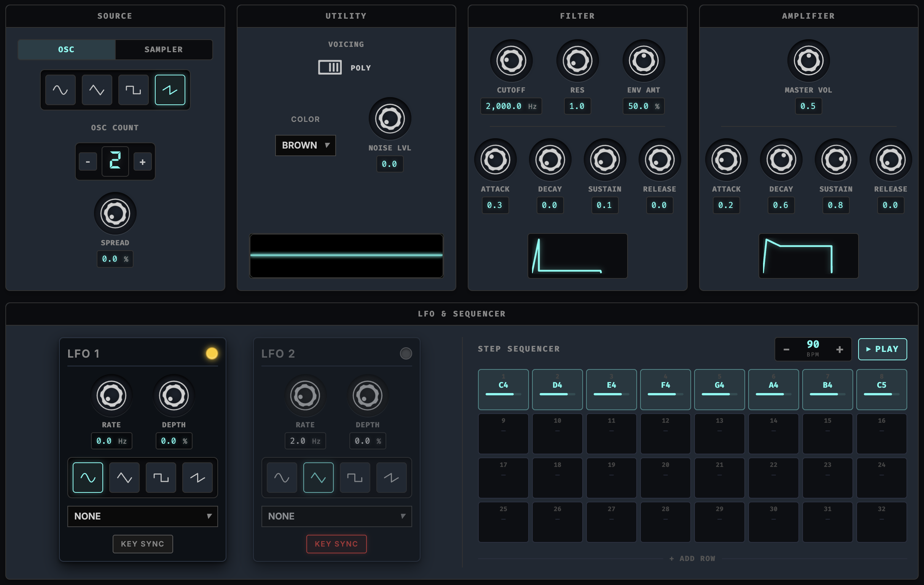Screen dimensions: 924x585
Task: Add a sequencer row with ADD ROW
Action: click(x=692, y=558)
